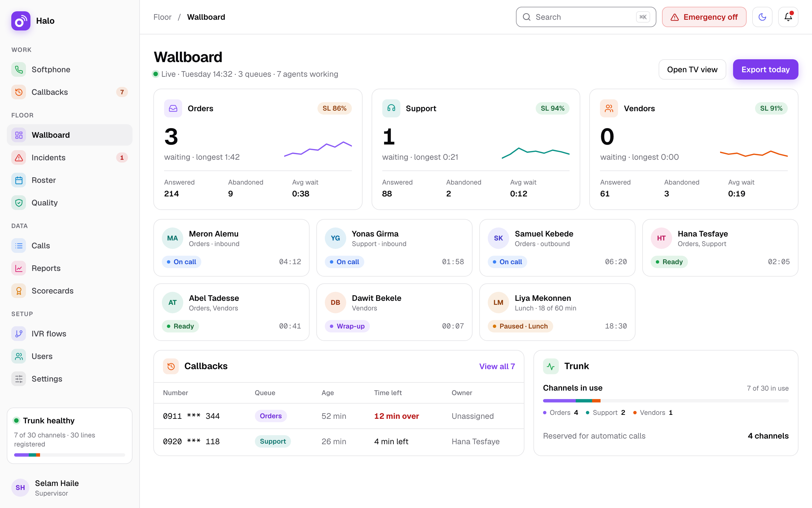This screenshot has height=508, width=812.
Task: Click the Export today button
Action: pos(765,69)
